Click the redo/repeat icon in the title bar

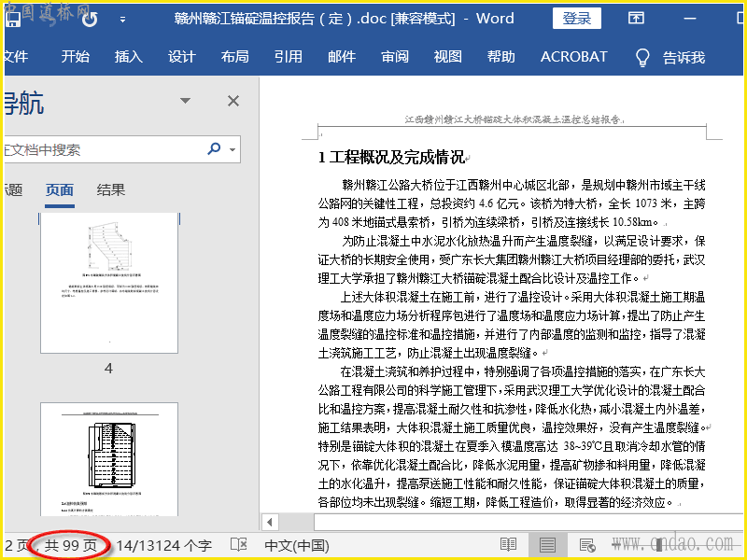point(89,19)
